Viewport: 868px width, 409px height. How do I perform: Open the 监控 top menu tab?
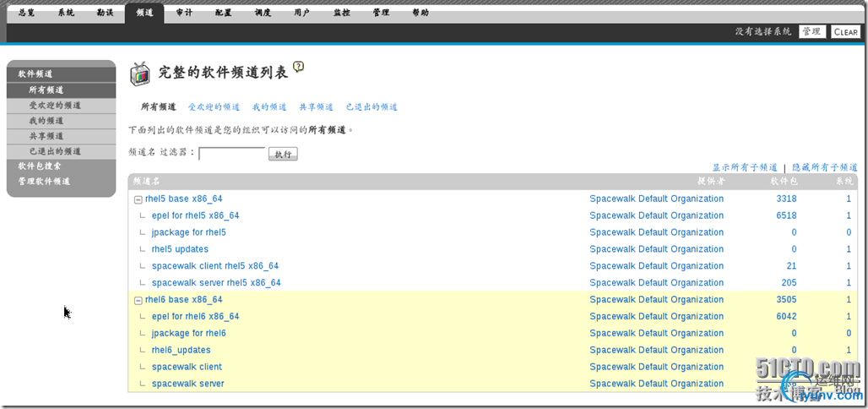342,13
